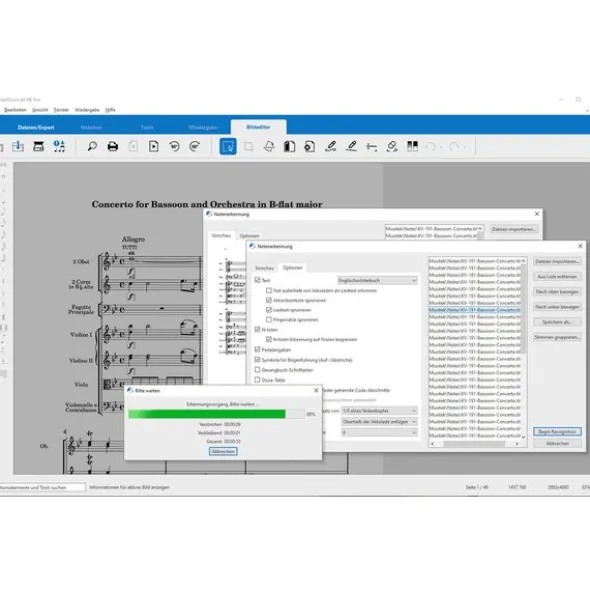Screen dimensions: 590x591
Task: Click the redo arrow icon
Action: point(454,146)
